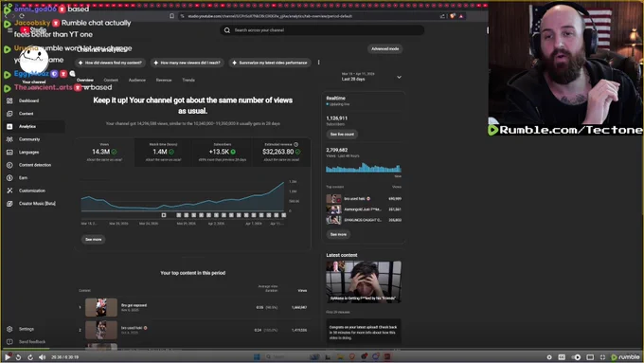Mute the Rumble player volume
The height and width of the screenshot is (363, 644).
[x=42, y=357]
